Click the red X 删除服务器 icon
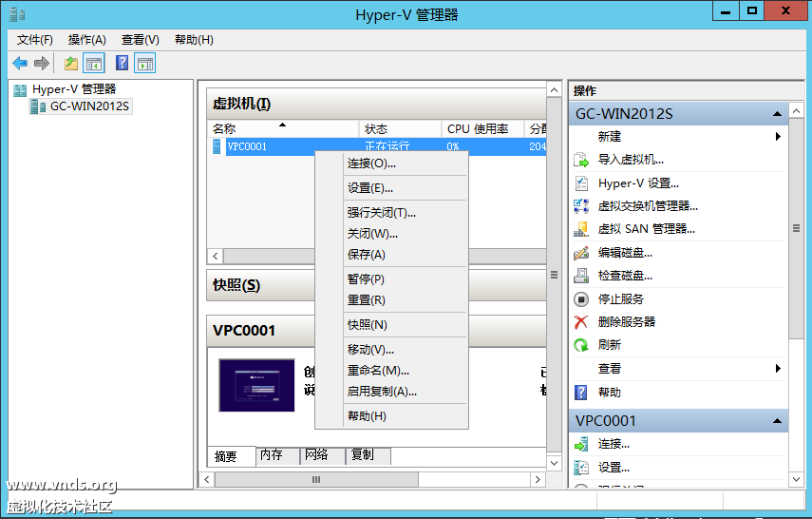 [581, 322]
